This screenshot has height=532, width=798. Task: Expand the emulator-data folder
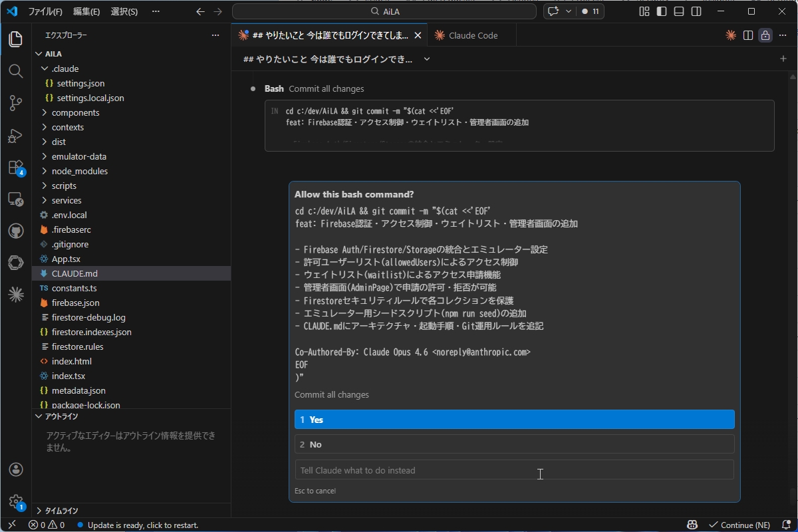pos(45,156)
